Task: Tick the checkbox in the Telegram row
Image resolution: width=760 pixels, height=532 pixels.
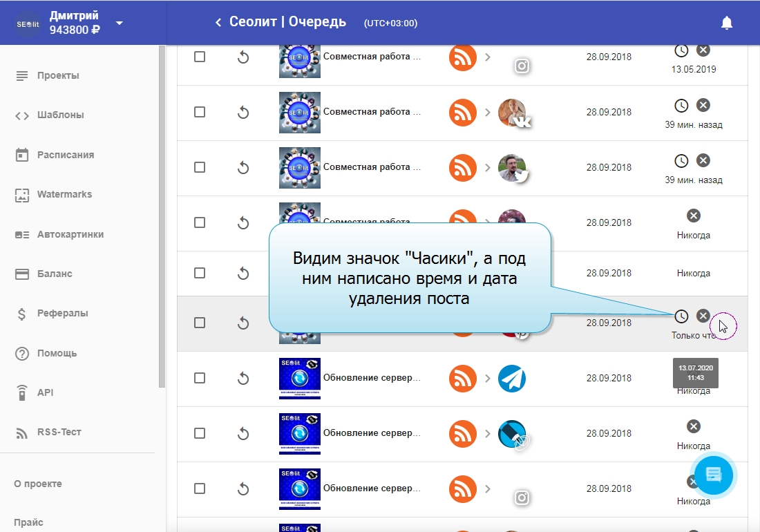Action: (x=200, y=378)
